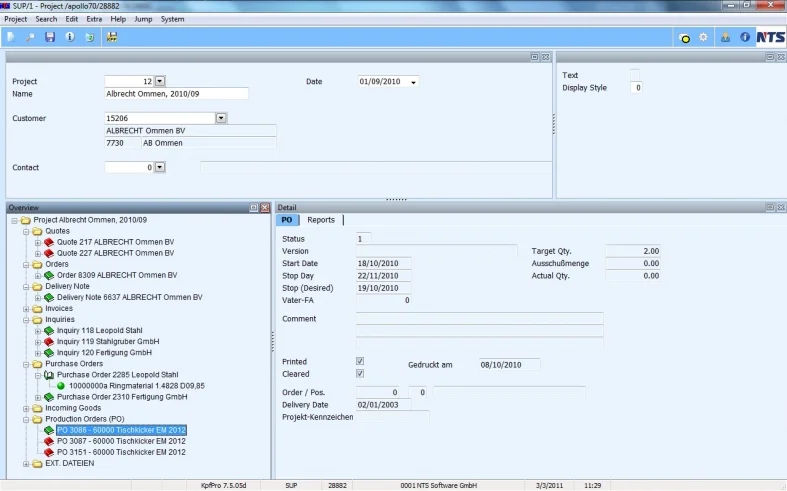
Task: Click the info icon beside the NTS logo
Action: click(x=745, y=37)
